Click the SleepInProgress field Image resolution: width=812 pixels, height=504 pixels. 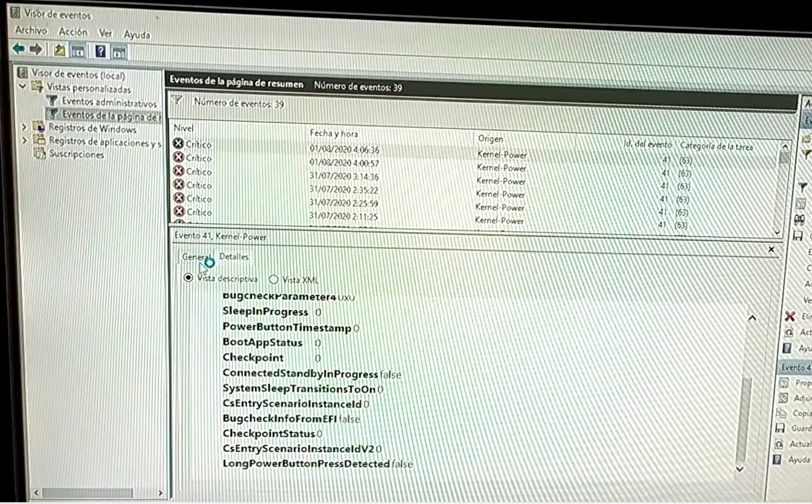[272, 312]
